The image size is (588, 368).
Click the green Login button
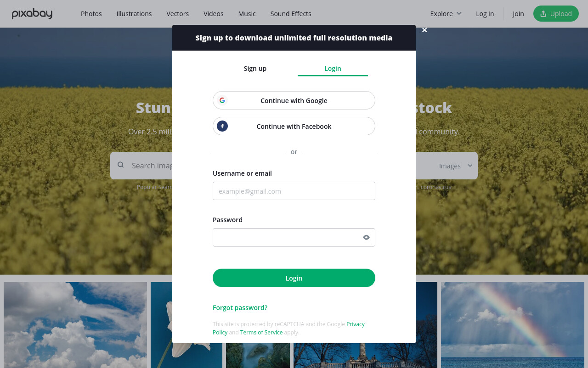tap(294, 278)
